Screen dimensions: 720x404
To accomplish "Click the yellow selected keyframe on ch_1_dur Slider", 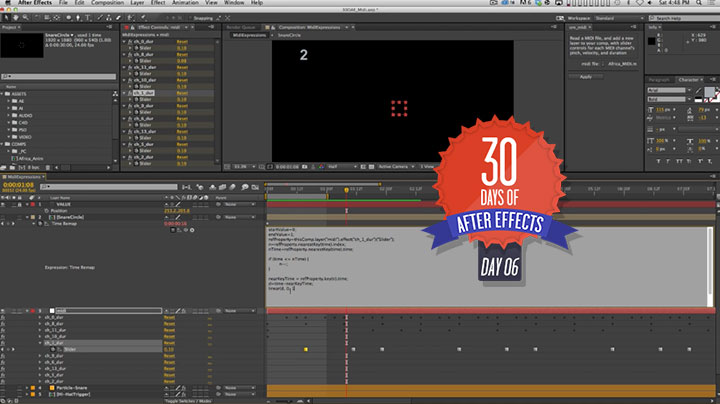I will coord(306,349).
